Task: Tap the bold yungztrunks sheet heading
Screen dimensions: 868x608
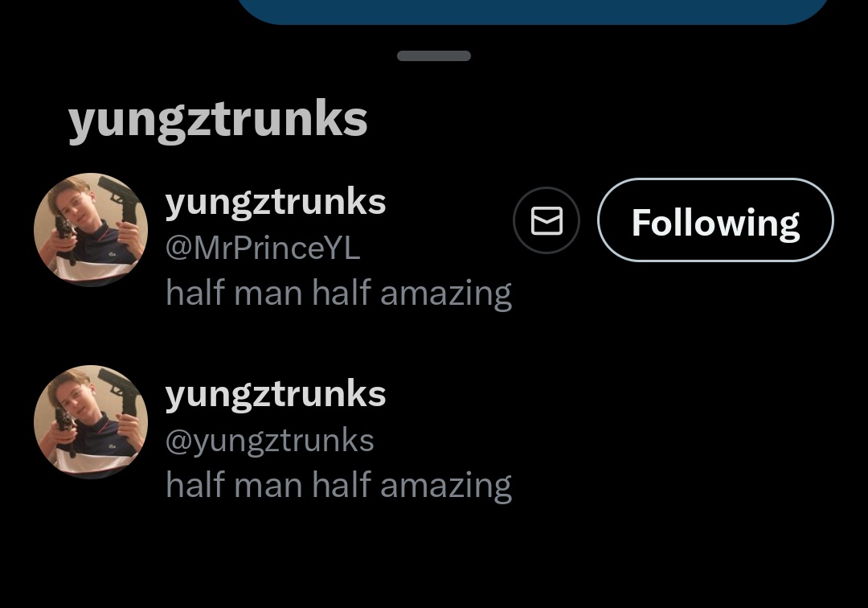Action: coord(218,121)
